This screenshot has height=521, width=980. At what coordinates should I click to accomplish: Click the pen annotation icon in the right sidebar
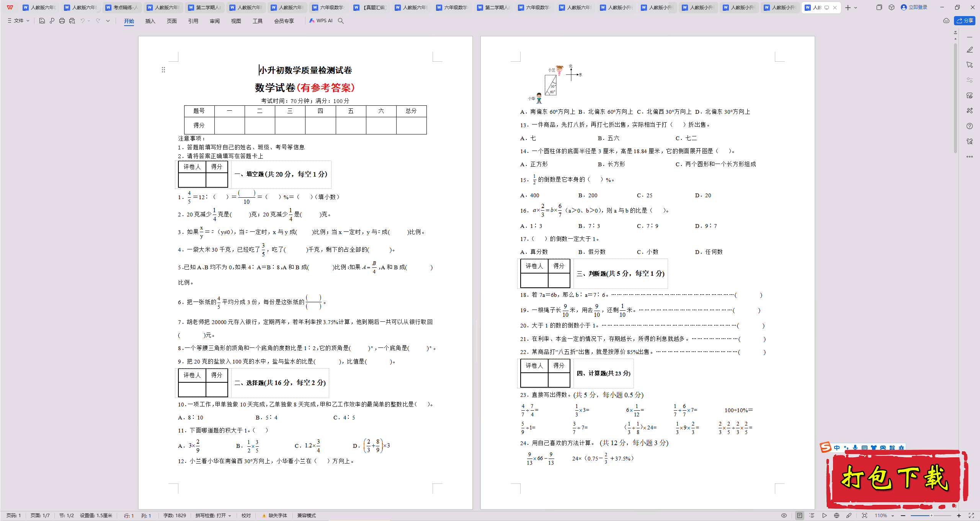[970, 50]
